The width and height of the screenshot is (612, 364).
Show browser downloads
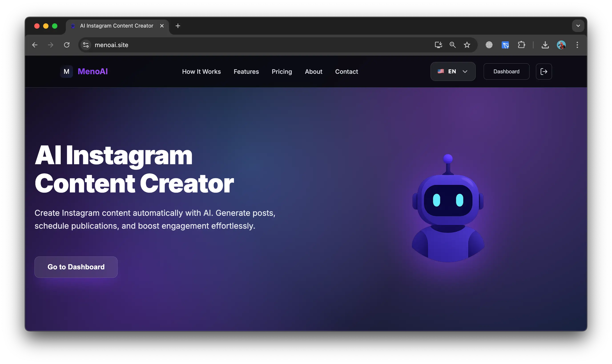pyautogui.click(x=545, y=45)
